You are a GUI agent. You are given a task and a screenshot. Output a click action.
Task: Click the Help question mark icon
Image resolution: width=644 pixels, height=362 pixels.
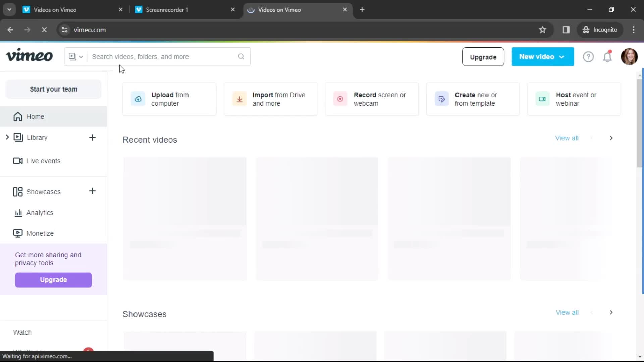[x=588, y=57]
